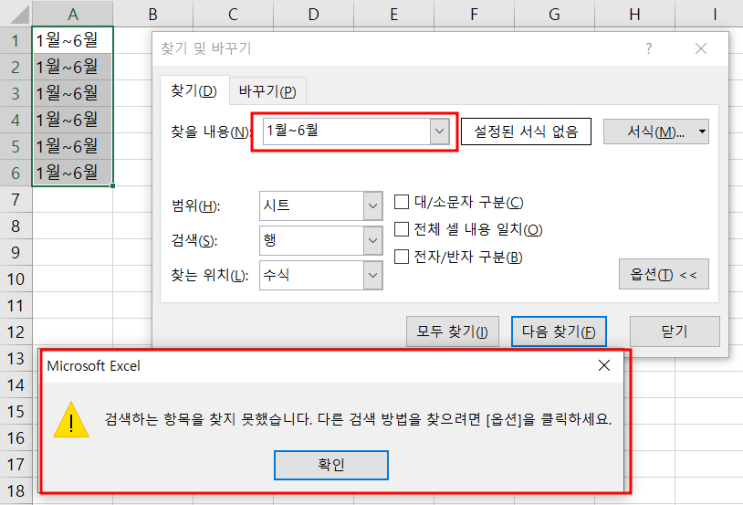743x505 pixels.
Task: Open the 찾는 위치 dropdown showing 수식
Action: 373,275
